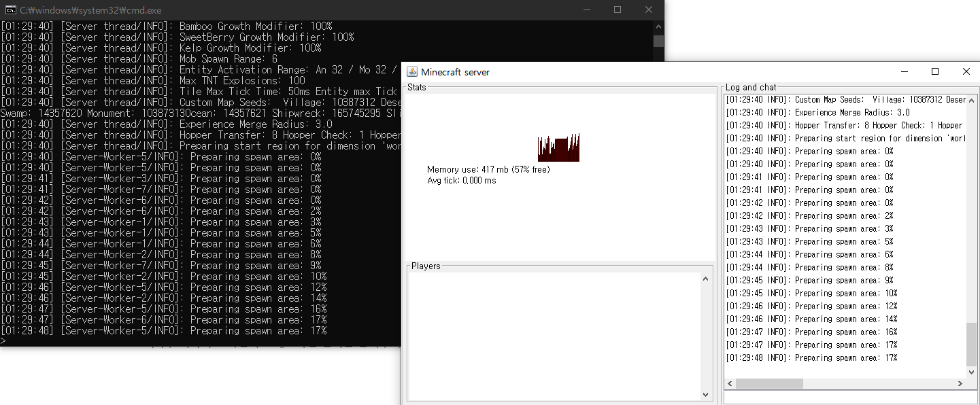Click '[01:29:48]' spawn area 17% line in cmd
Image resolution: width=980 pixels, height=405 pixels.
163,331
